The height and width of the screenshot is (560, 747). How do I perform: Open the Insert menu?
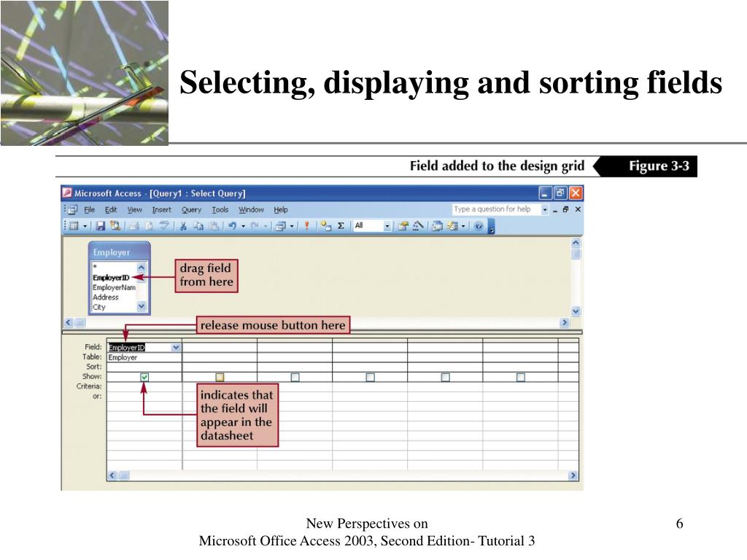(x=161, y=209)
